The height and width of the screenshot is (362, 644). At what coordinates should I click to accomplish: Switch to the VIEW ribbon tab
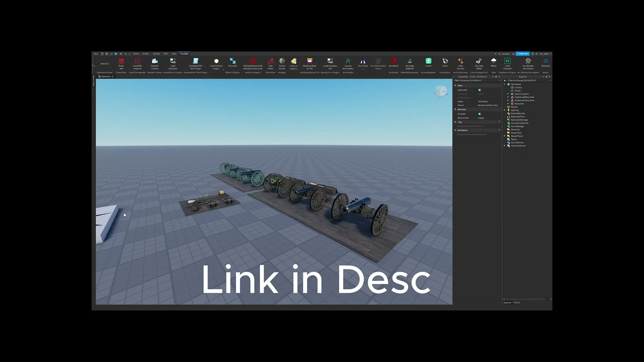click(x=174, y=54)
